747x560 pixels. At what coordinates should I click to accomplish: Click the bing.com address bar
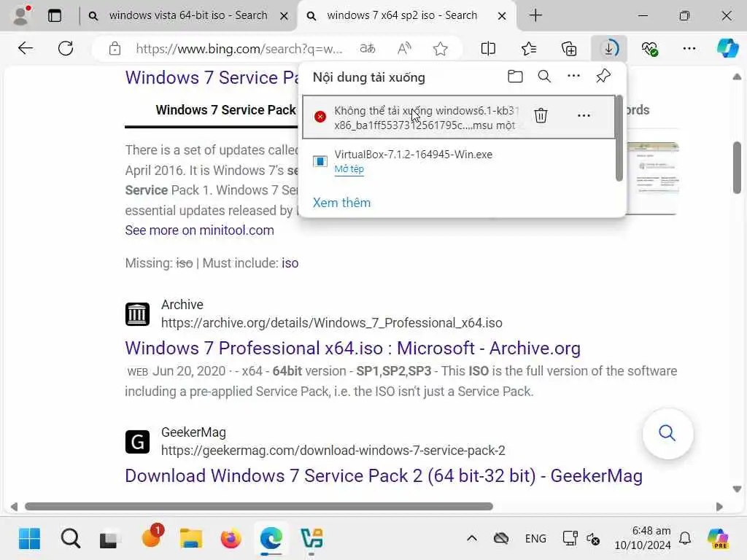[239, 49]
